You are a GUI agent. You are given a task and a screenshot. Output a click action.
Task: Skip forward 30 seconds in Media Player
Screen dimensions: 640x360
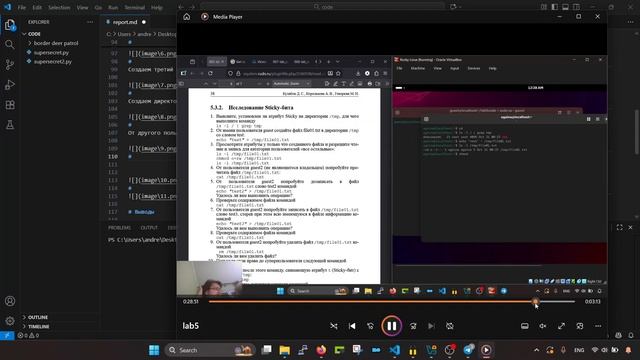(x=413, y=326)
